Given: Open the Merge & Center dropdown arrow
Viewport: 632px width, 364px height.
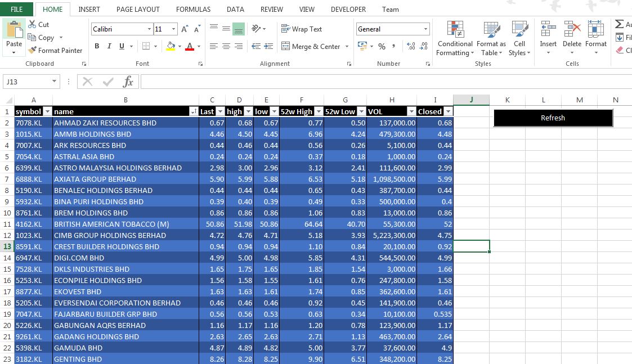Looking at the screenshot, I should 347,46.
